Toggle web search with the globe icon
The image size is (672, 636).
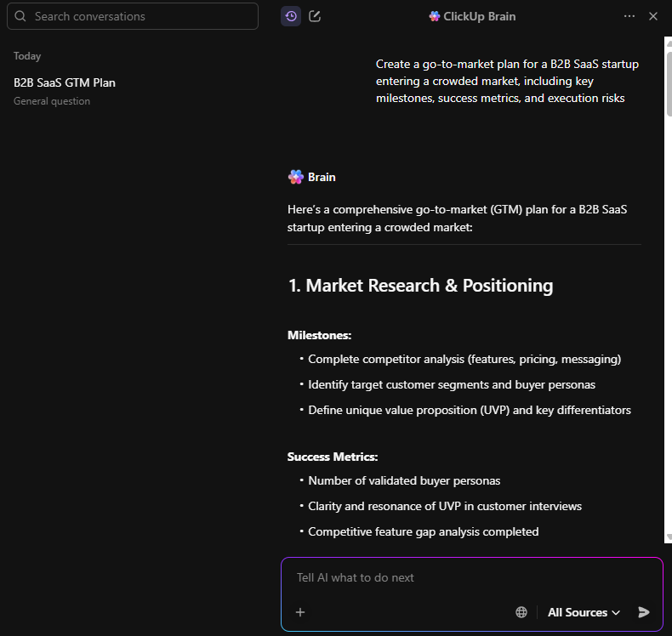click(521, 612)
